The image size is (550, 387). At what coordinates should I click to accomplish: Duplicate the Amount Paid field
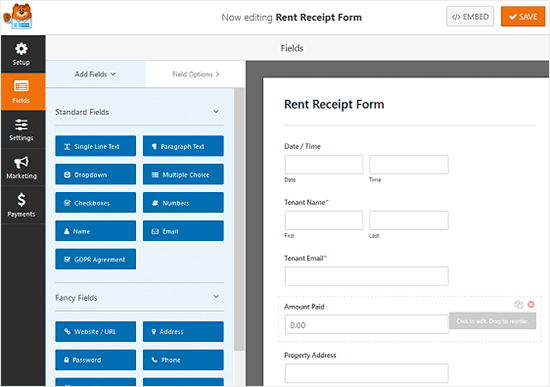tap(518, 305)
